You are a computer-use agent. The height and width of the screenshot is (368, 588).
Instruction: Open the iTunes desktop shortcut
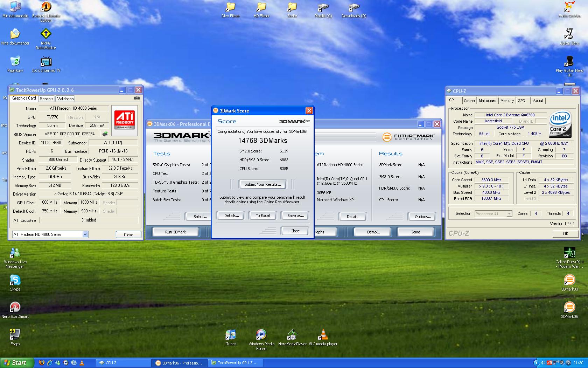pyautogui.click(x=231, y=335)
